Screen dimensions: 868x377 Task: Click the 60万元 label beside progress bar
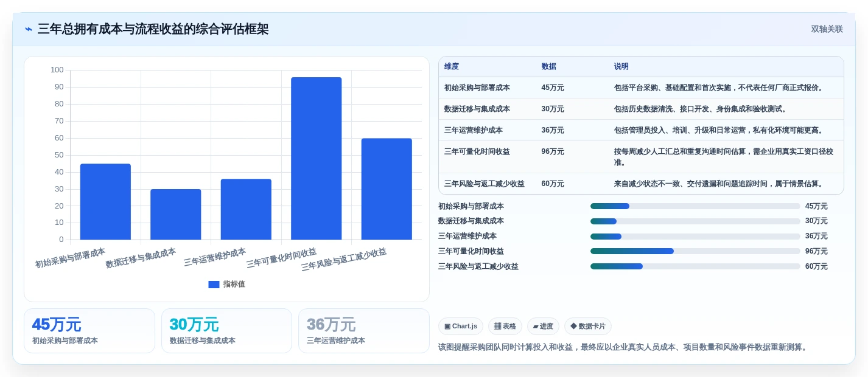816,266
